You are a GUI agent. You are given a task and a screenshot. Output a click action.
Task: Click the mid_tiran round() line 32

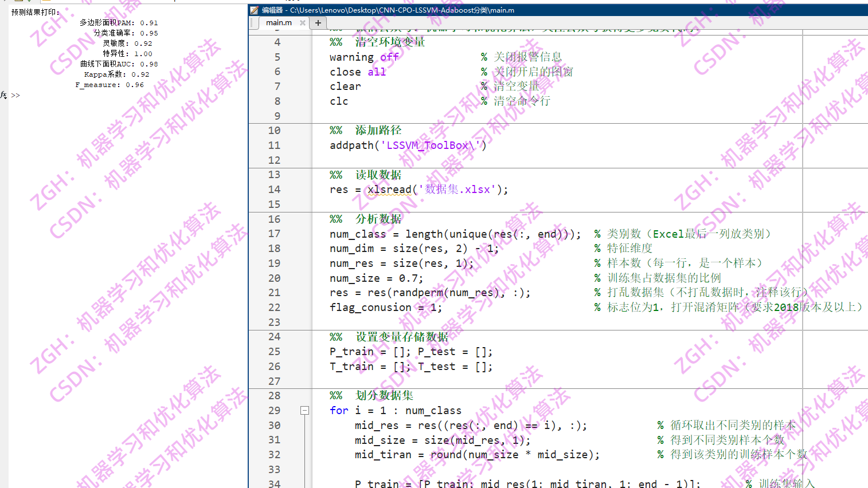[x=478, y=455]
